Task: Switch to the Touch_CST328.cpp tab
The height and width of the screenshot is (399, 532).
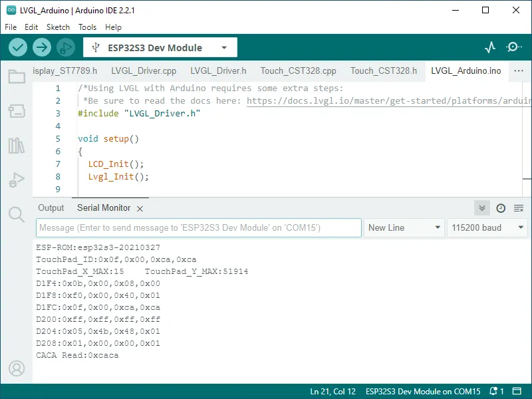Action: click(298, 70)
